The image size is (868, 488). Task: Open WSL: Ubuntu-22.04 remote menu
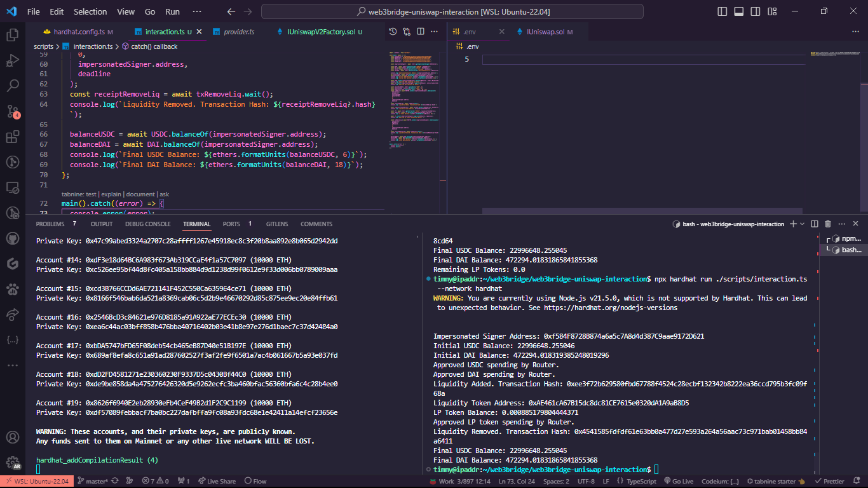coord(36,481)
